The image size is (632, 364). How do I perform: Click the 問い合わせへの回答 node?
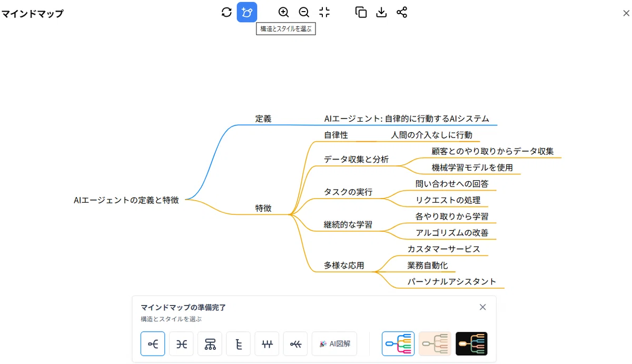(452, 184)
